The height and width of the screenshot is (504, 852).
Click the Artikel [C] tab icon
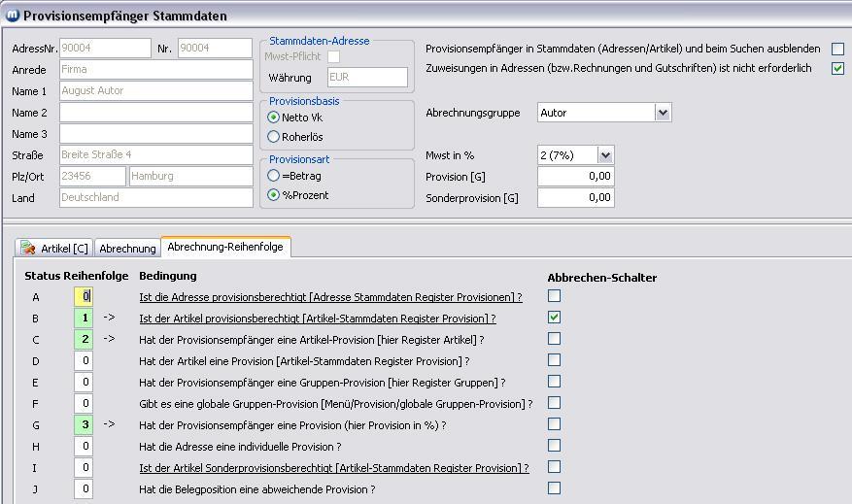pyautogui.click(x=28, y=249)
